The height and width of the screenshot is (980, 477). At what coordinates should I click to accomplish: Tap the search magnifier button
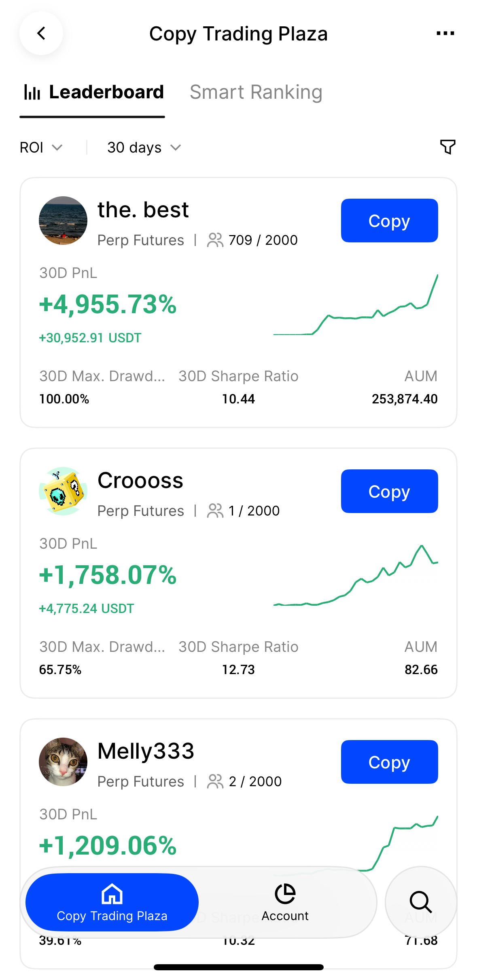pyautogui.click(x=421, y=902)
